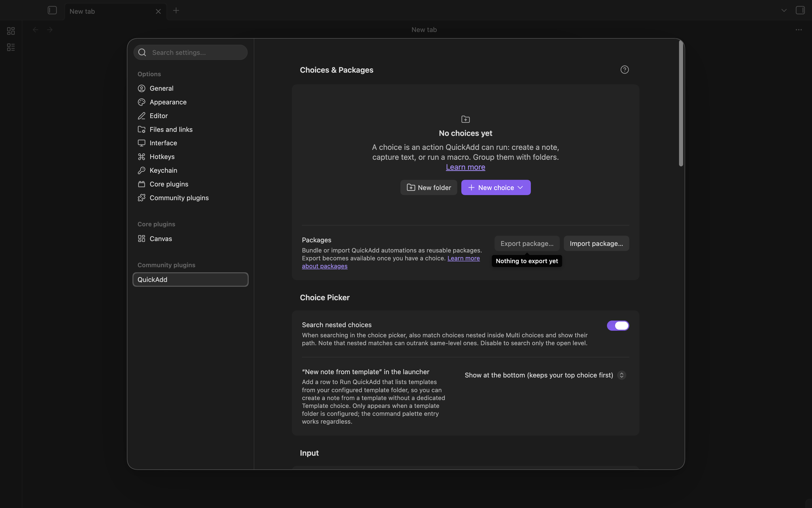Open the tab list chevron
Screen dimensions: 812x508
click(784, 10)
